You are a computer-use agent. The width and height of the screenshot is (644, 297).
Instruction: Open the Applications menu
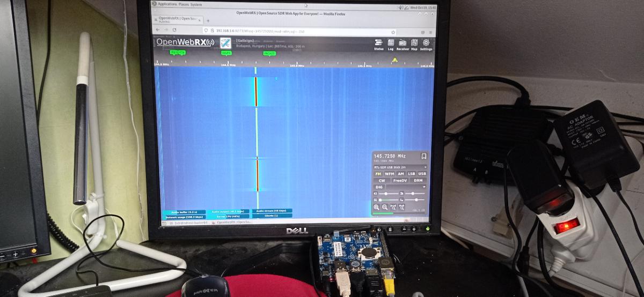[167, 4]
